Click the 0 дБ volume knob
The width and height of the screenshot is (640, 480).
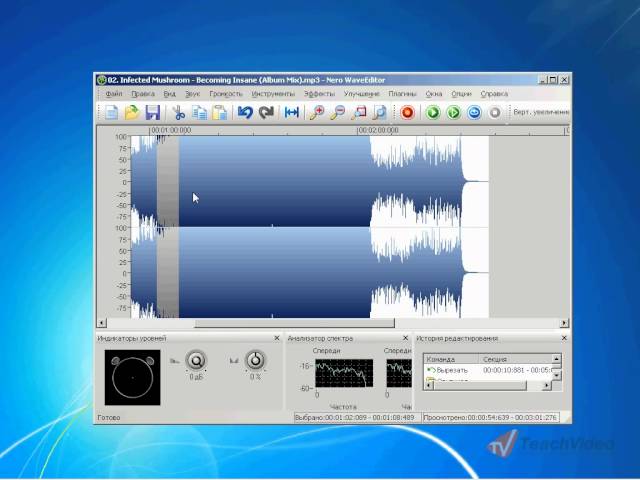(x=197, y=361)
